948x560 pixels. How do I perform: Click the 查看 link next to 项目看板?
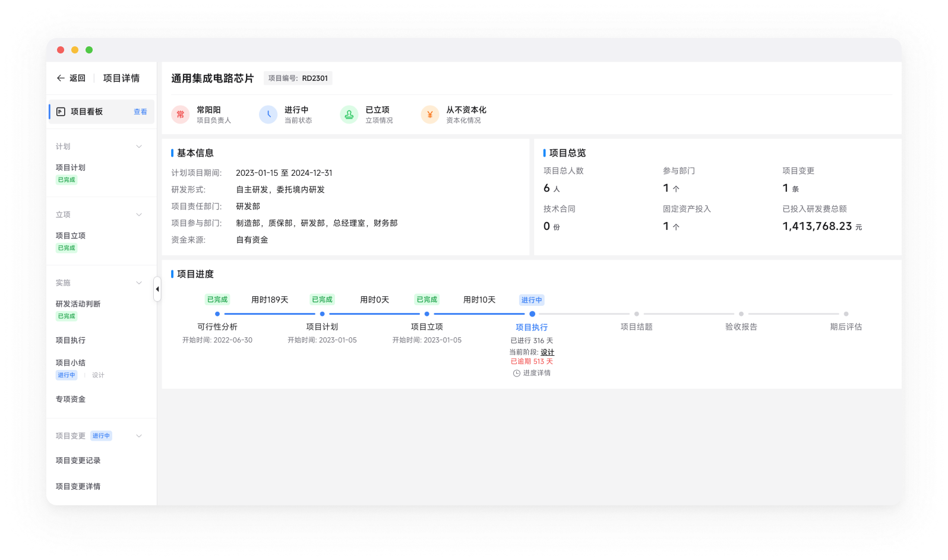pos(140,112)
